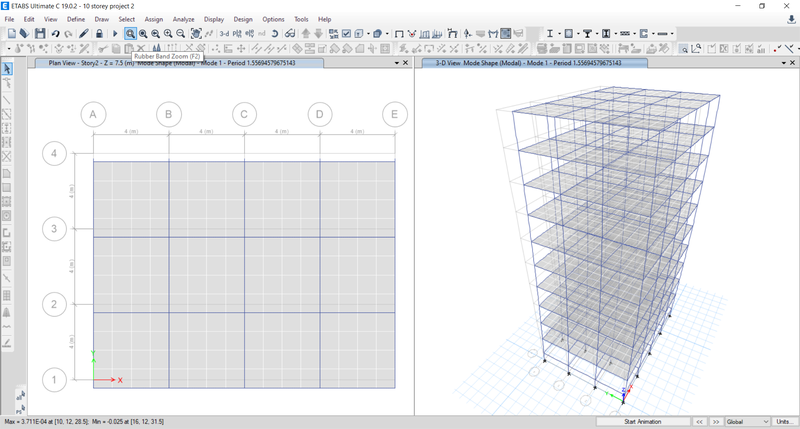Select the Draw Walls tool
Image resolution: width=800 pixels, height=429 pixels.
[7, 233]
